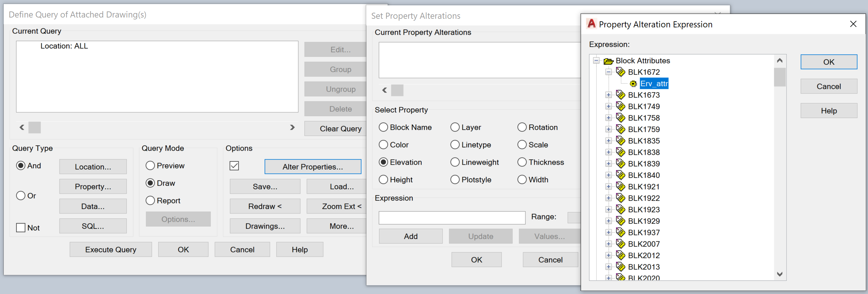Select the BLK1921 tree item
This screenshot has width=868, height=294.
644,186
